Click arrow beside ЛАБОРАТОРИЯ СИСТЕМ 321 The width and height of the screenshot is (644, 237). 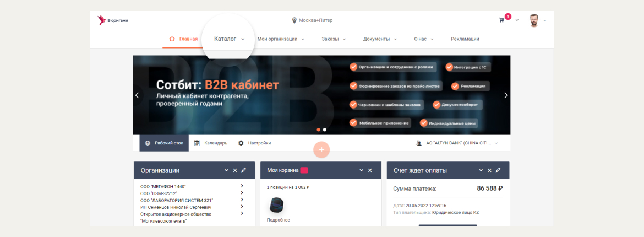(242, 200)
